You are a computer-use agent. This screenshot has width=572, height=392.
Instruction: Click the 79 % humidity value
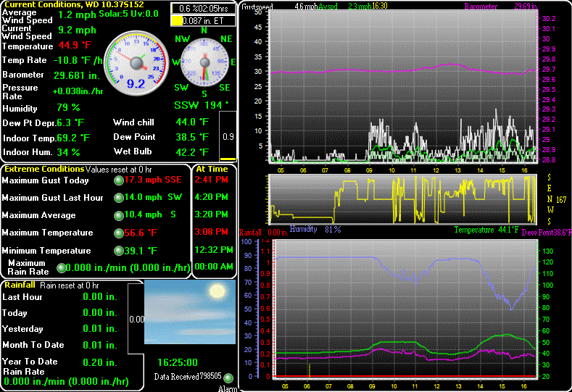68,107
